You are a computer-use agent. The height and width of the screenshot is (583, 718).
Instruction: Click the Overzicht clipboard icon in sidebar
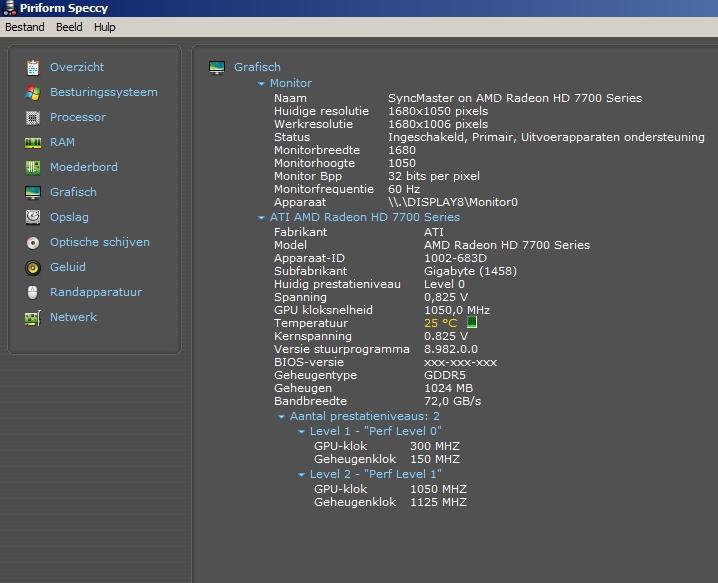33,67
